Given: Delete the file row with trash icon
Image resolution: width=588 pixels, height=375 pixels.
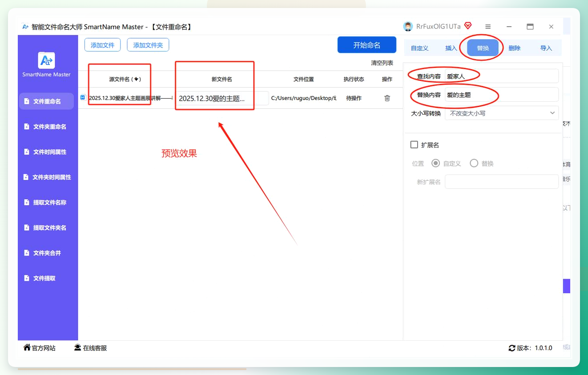Looking at the screenshot, I should (x=387, y=98).
